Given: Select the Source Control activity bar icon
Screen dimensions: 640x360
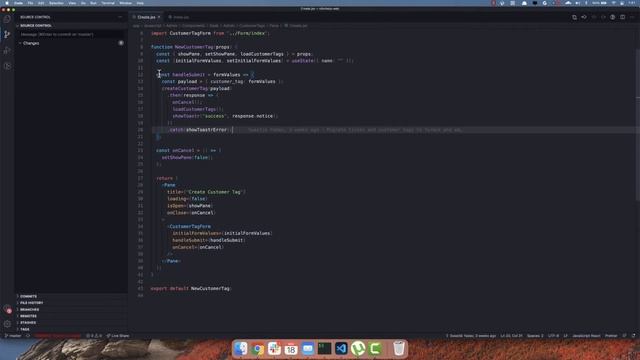Looking at the screenshot, I should point(7,35).
